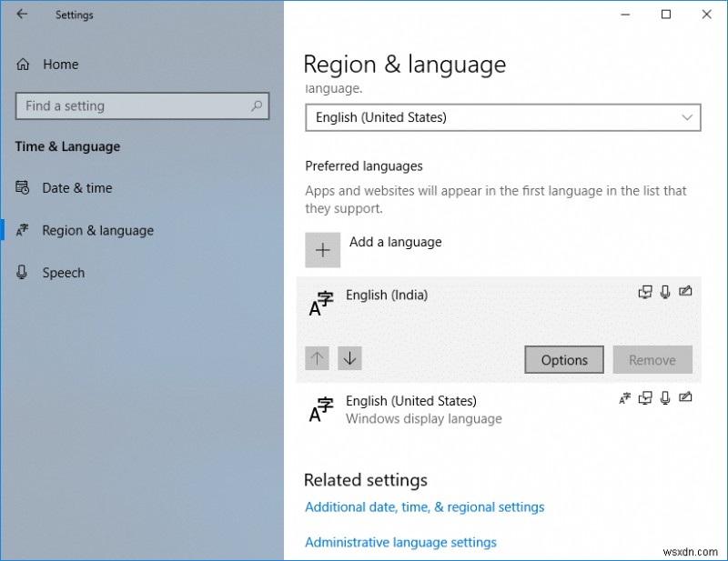728x561 pixels.
Task: Click the display language monitor icon for English (India)
Action: click(x=645, y=292)
